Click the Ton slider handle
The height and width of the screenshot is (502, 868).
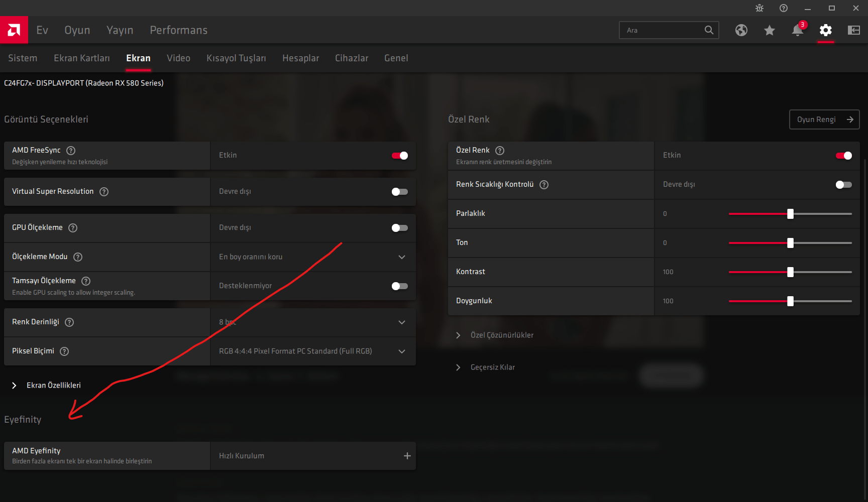pyautogui.click(x=790, y=243)
